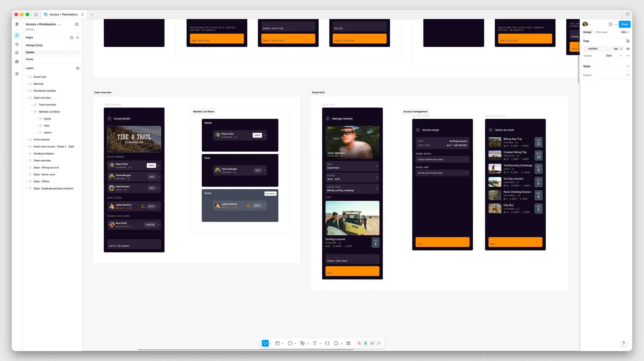Screen dimensions: 644x361
Task: Collapse the Member List Rows layer
Action: pyautogui.click(x=32, y=112)
